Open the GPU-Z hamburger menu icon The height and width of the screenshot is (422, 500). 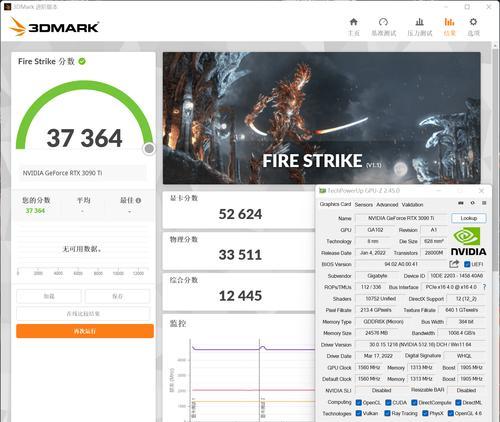click(x=484, y=203)
